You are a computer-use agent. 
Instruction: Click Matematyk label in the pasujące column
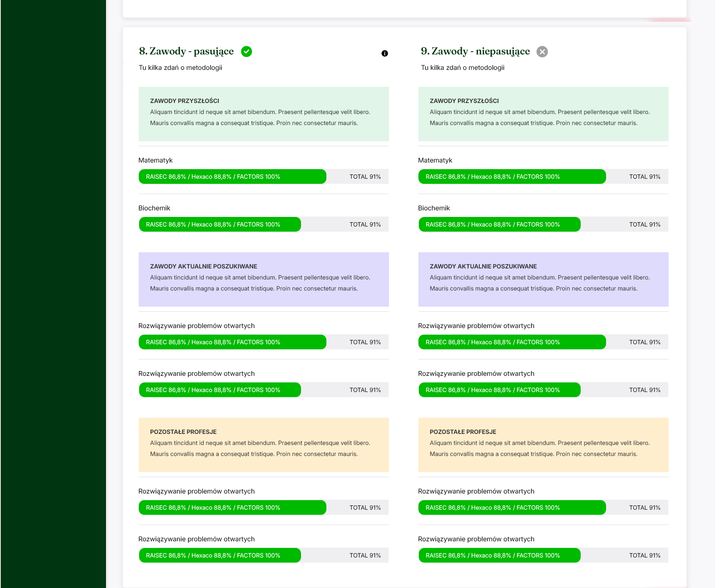(x=155, y=160)
